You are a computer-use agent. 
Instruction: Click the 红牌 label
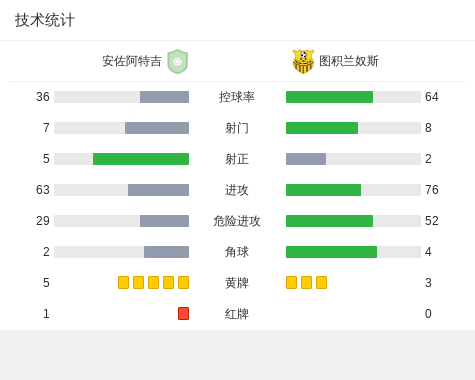pos(237,314)
